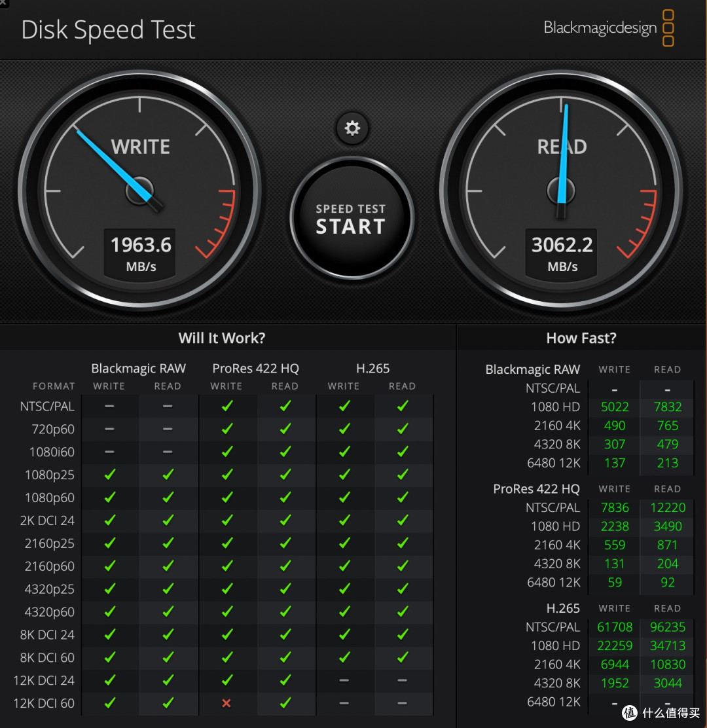Viewport: 707px width, 728px height.
Task: Click Blackmagic RAW 1080 HD read value 7832
Action: click(668, 407)
